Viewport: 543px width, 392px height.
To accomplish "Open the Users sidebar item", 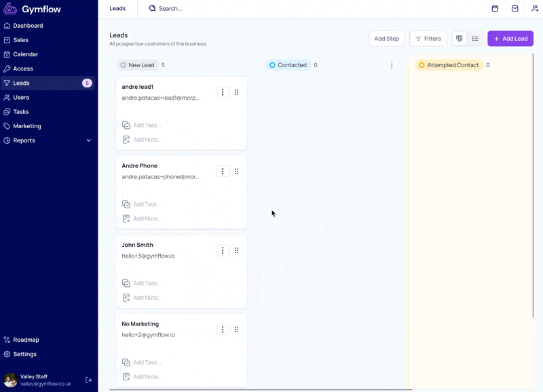I will click(x=48, y=97).
